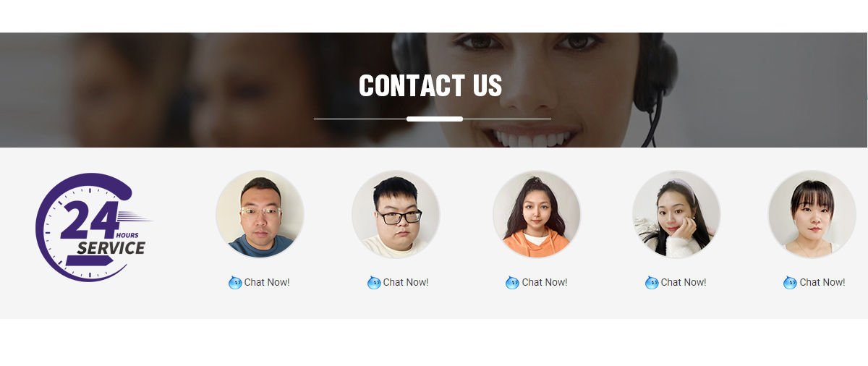Click the 24 Hours Service clock logo
868x366 pixels.
click(x=94, y=227)
